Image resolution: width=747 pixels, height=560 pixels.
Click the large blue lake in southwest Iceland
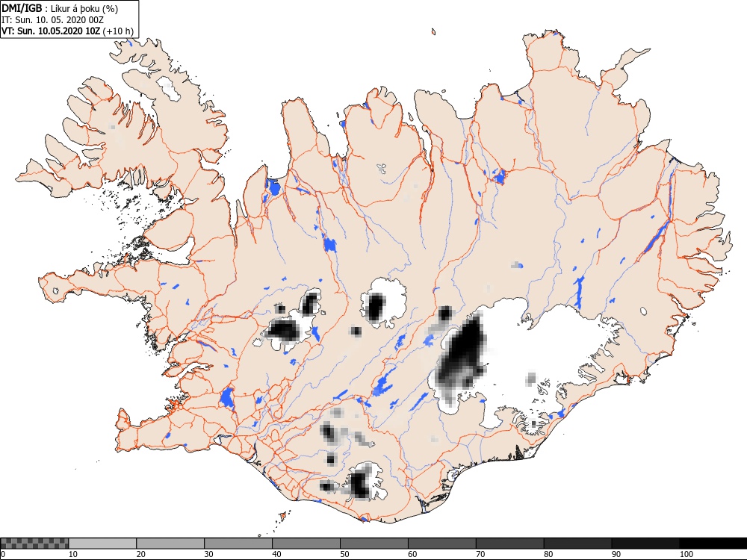[x=227, y=398]
